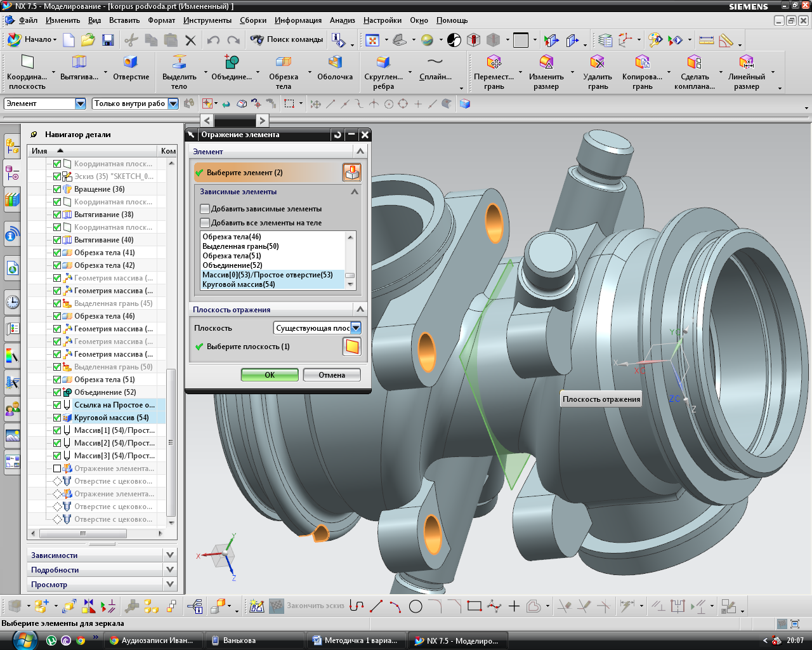Click Отмена to cancel mirror dialog

coord(332,375)
